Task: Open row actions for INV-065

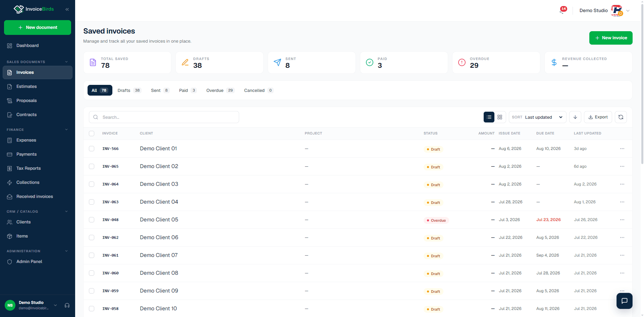Action: point(622,166)
